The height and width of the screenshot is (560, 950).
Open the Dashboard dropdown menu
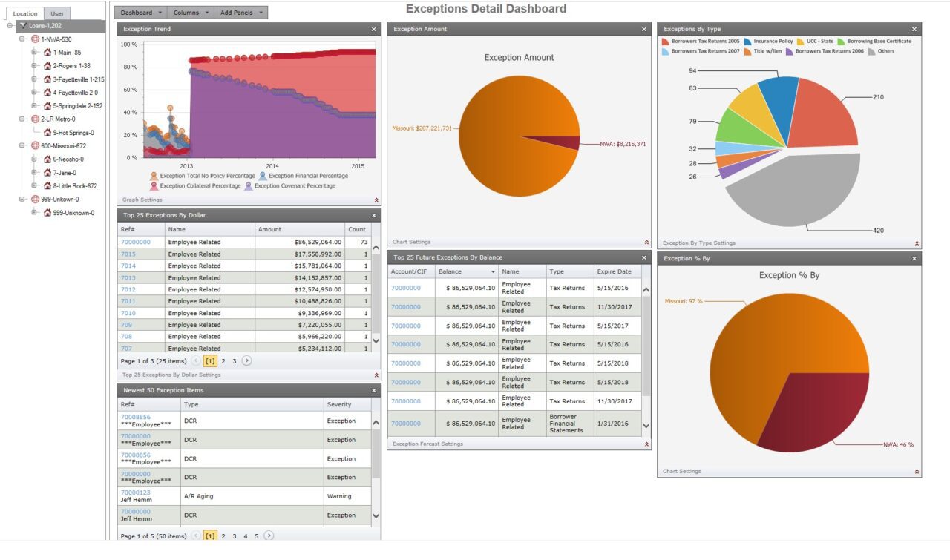coord(140,13)
